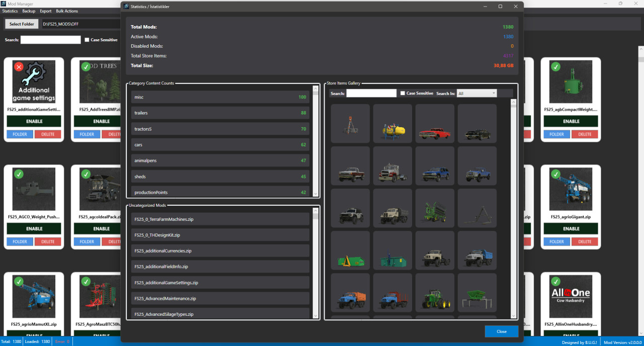The width and height of the screenshot is (644, 346).
Task: Select the cars category row
Action: [x=220, y=145]
